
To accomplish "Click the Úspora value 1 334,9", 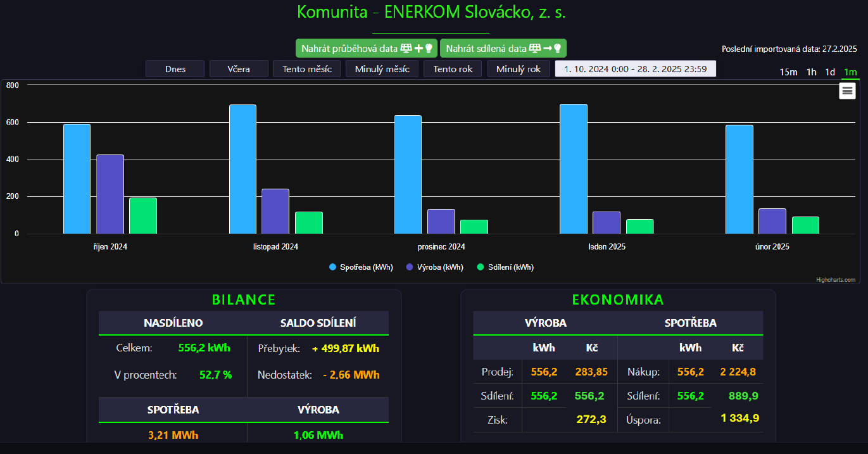I will pos(740,418).
